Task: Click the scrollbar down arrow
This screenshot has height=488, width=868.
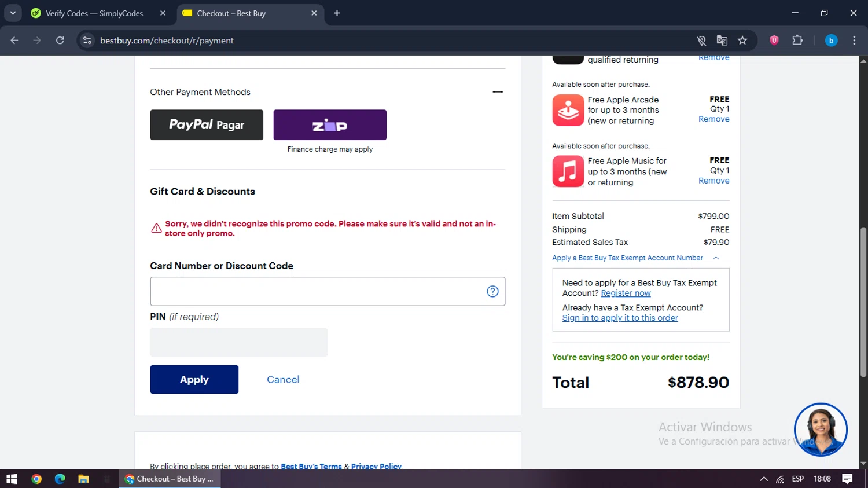Action: [863, 464]
